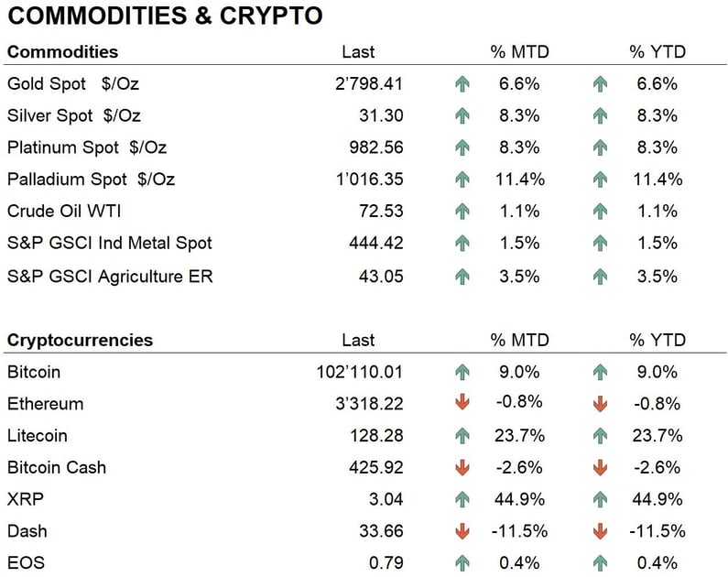Click the green YTD arrow for Palladium Spot
The width and height of the screenshot is (728, 577).
[601, 180]
